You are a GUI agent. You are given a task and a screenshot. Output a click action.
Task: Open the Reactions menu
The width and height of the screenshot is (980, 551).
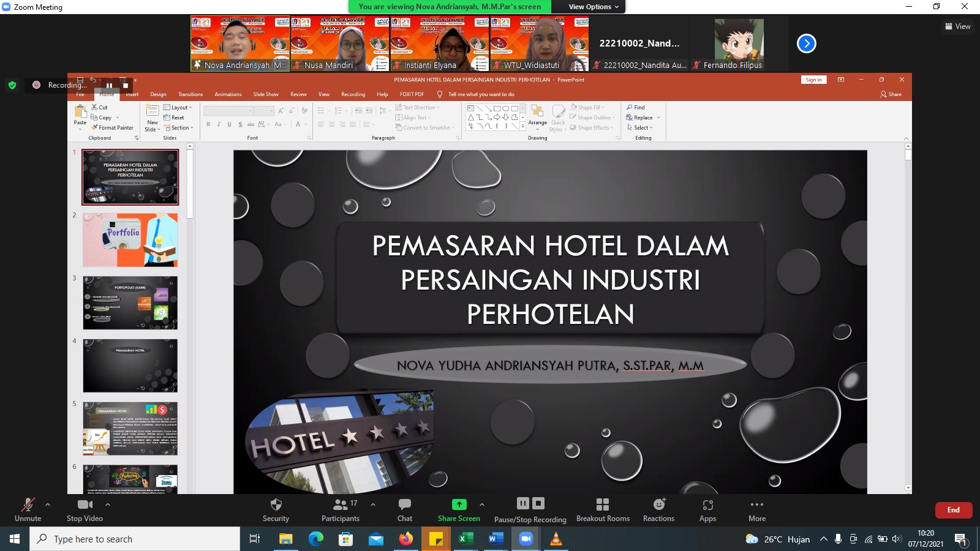(658, 509)
